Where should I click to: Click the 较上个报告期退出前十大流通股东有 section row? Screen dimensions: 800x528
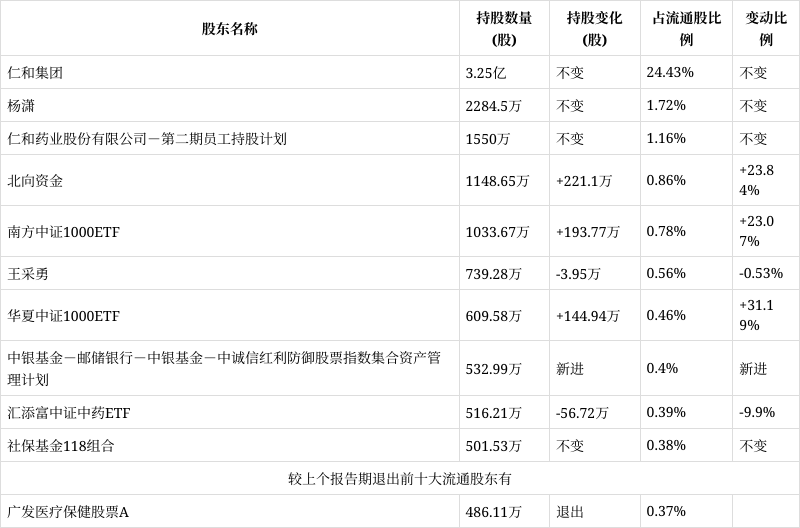(x=399, y=479)
